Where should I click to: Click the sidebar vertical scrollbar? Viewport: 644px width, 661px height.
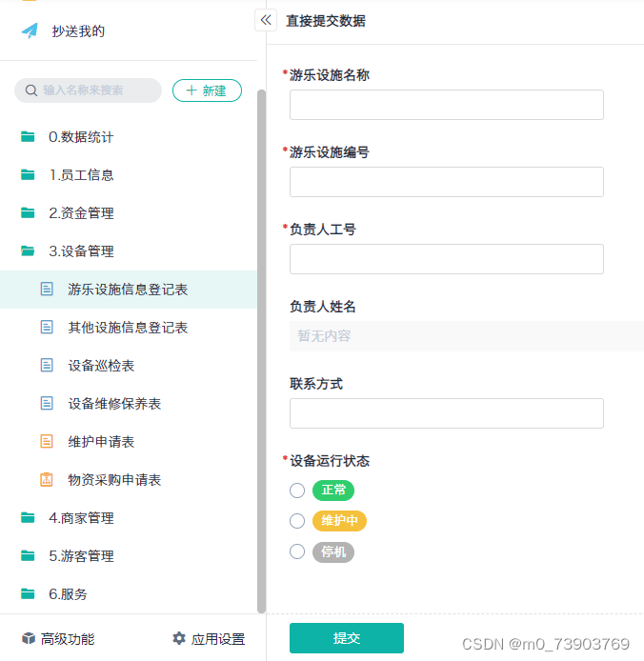click(x=261, y=351)
